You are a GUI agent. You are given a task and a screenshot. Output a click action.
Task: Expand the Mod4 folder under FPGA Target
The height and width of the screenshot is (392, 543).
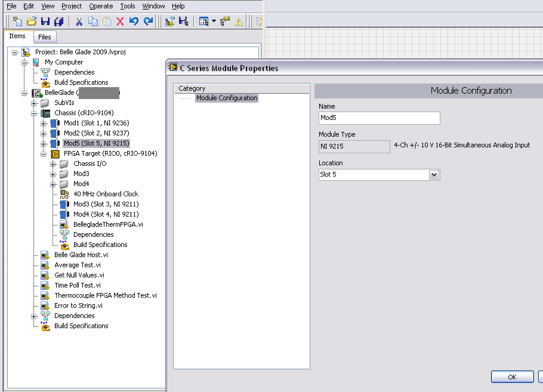click(53, 184)
